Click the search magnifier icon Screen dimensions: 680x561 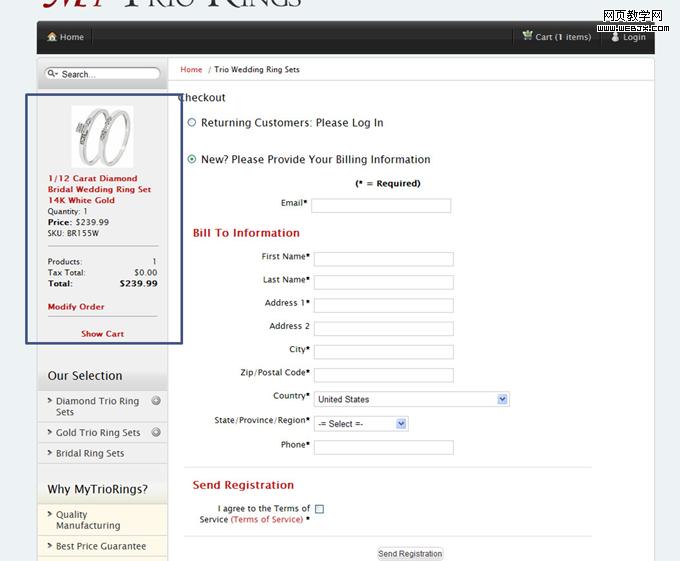click(x=52, y=74)
